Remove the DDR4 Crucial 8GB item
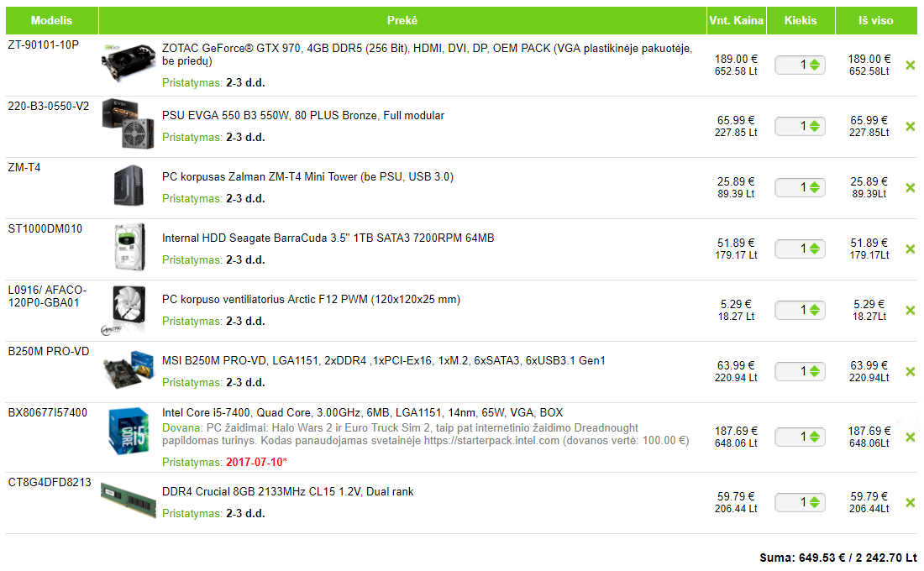Image resolution: width=924 pixels, height=571 pixels. [911, 502]
